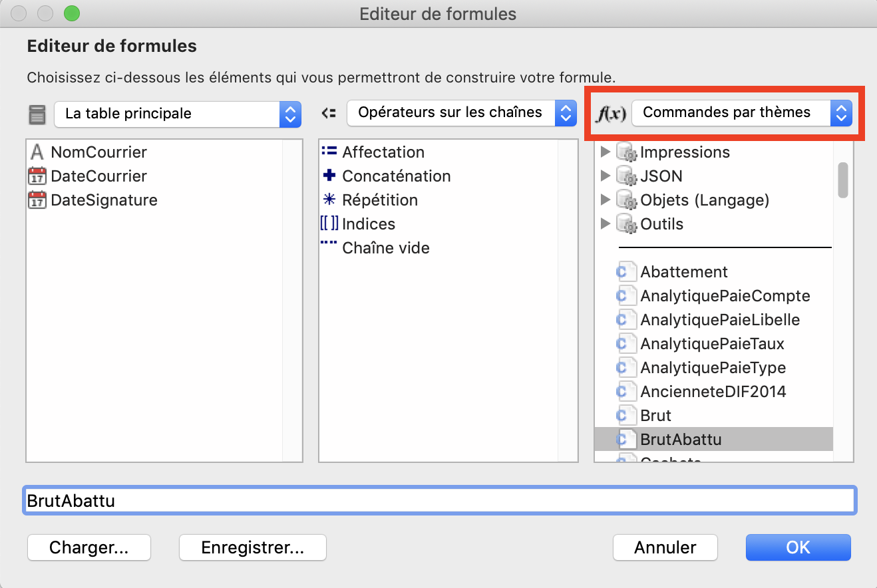Click the Chaîne vide quotes icon
The width and height of the screenshot is (877, 588).
(329, 243)
